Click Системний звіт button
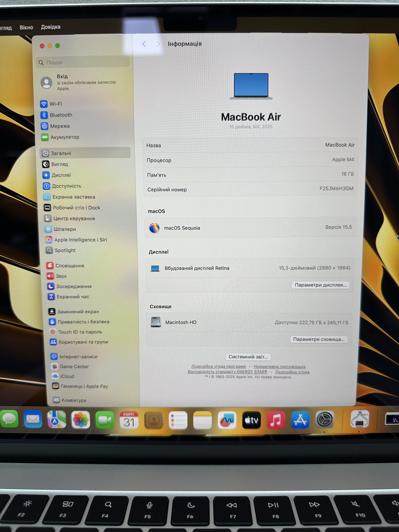 248,357
